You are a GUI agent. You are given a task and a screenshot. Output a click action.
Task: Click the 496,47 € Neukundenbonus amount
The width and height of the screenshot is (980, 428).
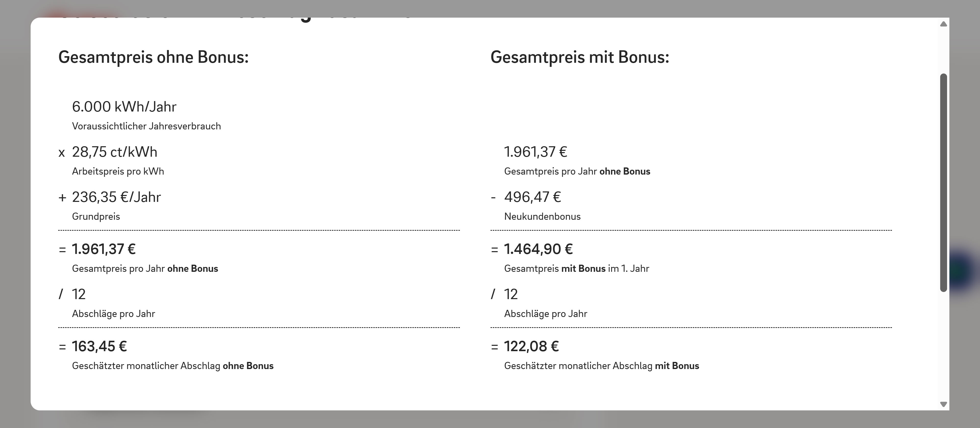pyautogui.click(x=533, y=197)
